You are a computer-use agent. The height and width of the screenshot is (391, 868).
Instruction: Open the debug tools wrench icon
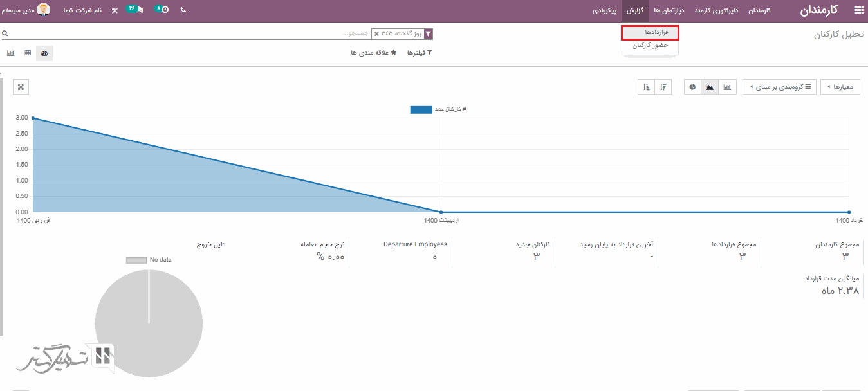point(115,10)
